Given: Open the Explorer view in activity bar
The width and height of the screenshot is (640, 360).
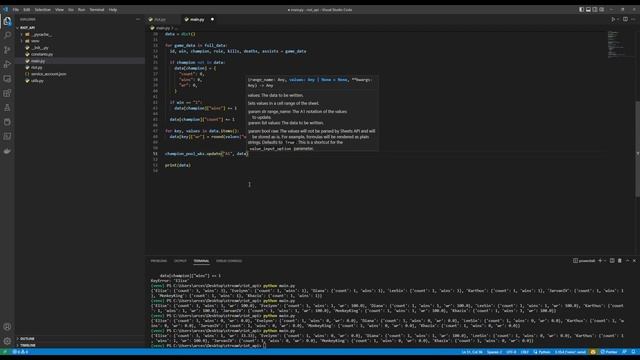Looking at the screenshot, I should [7, 21].
